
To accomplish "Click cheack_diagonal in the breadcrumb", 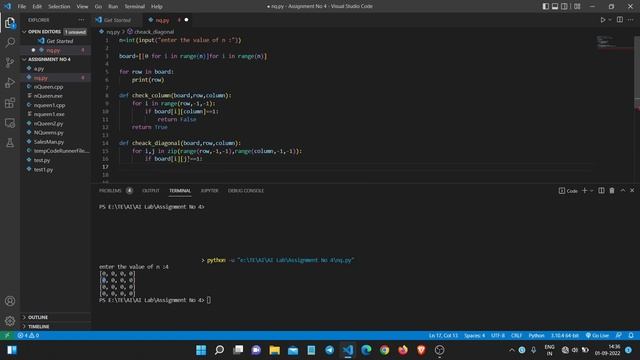I will point(154,31).
